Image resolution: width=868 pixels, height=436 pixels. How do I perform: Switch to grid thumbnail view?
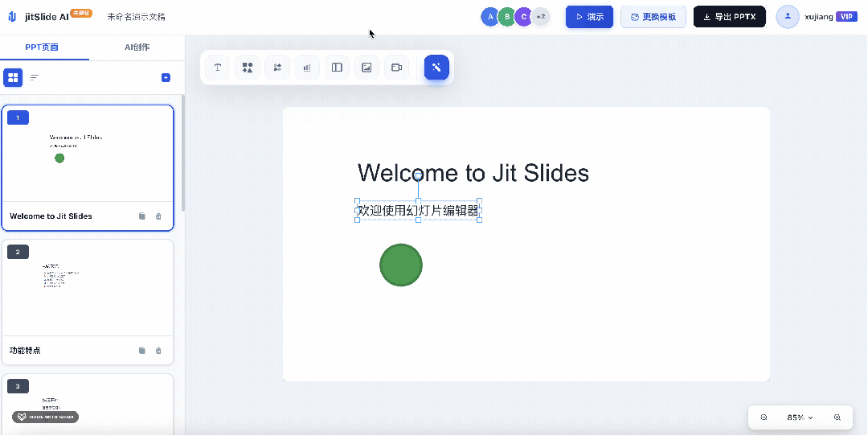(13, 77)
